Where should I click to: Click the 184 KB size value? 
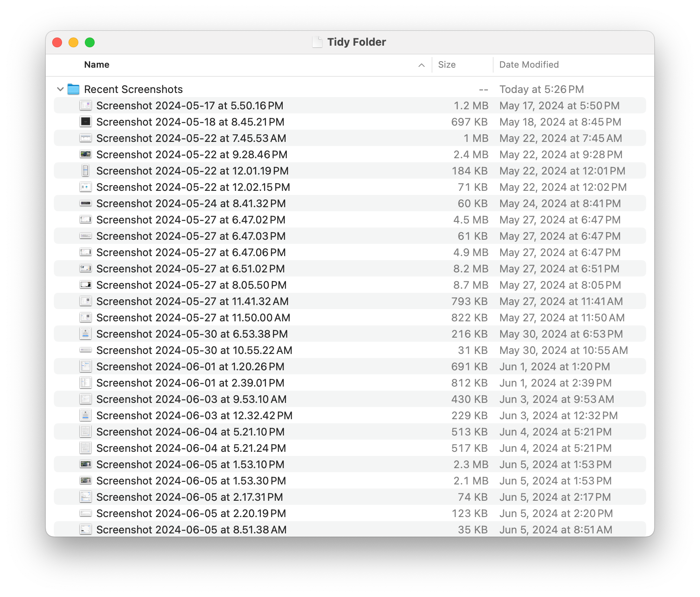(x=470, y=171)
